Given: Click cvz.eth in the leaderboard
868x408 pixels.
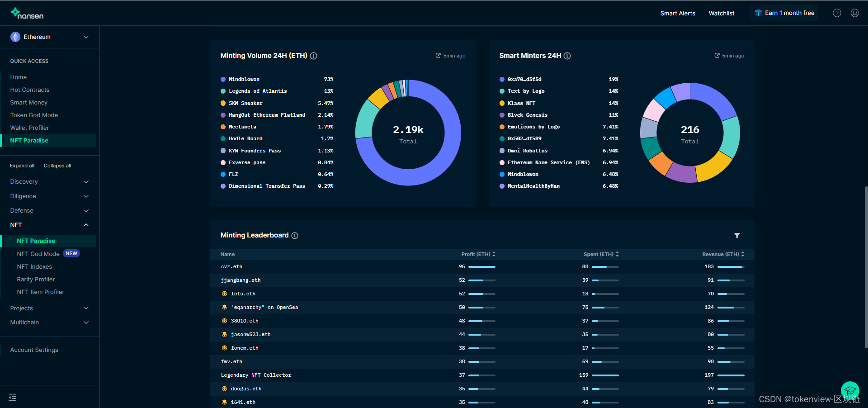Looking at the screenshot, I should 231,267.
